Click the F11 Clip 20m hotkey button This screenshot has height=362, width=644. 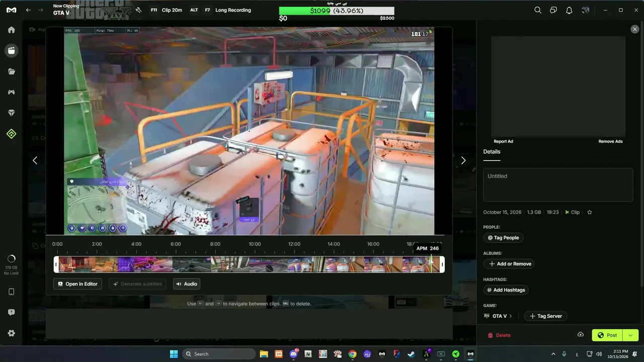[166, 10]
